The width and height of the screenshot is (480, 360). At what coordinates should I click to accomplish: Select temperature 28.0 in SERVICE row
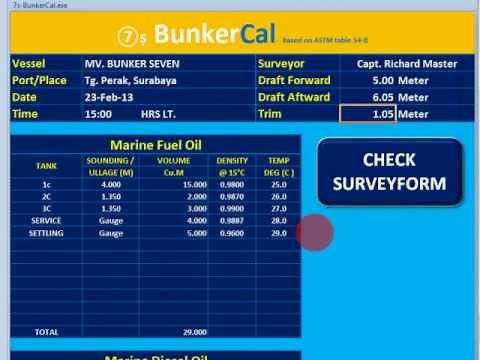279,221
